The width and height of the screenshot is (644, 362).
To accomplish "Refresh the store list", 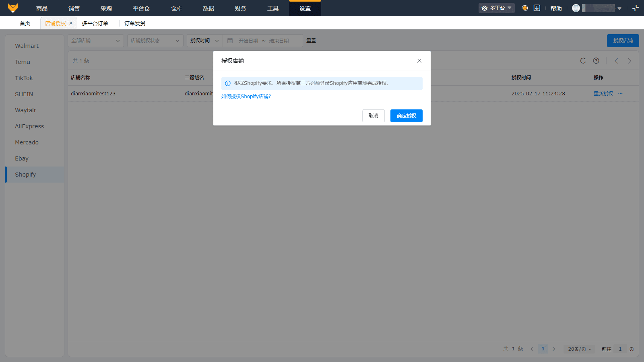I will coord(582,61).
